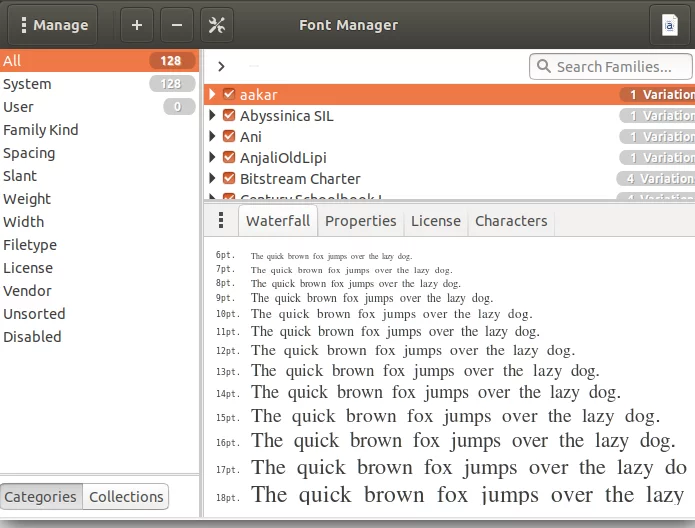Click the minus icon to remove fonts
This screenshot has width=695, height=528.
click(x=176, y=25)
